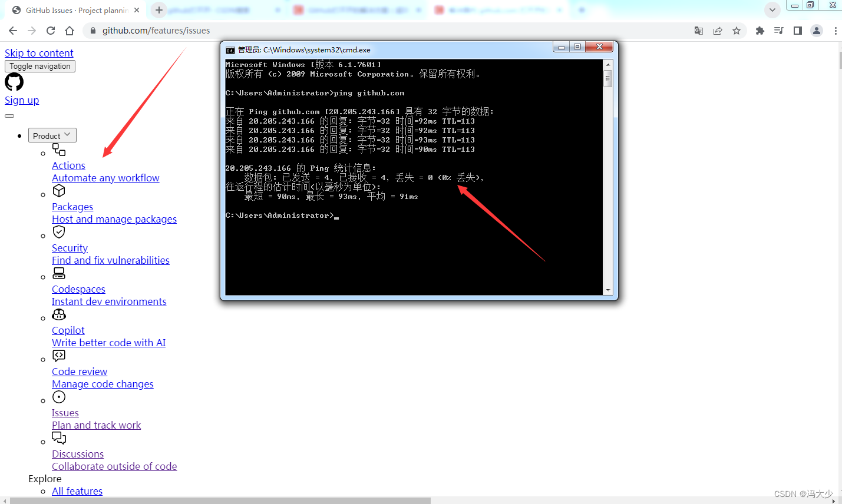
Task: Click the site lock icon in address bar
Action: click(93, 31)
